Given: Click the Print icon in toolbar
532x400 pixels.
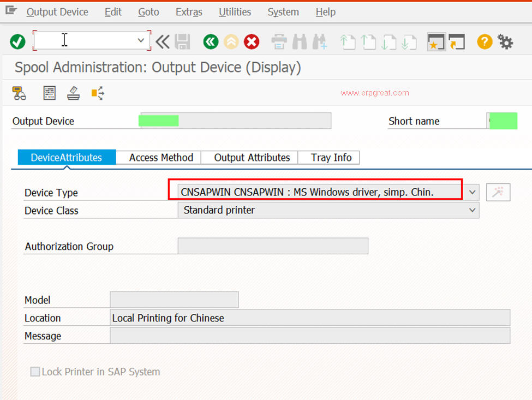Looking at the screenshot, I should click(x=279, y=41).
